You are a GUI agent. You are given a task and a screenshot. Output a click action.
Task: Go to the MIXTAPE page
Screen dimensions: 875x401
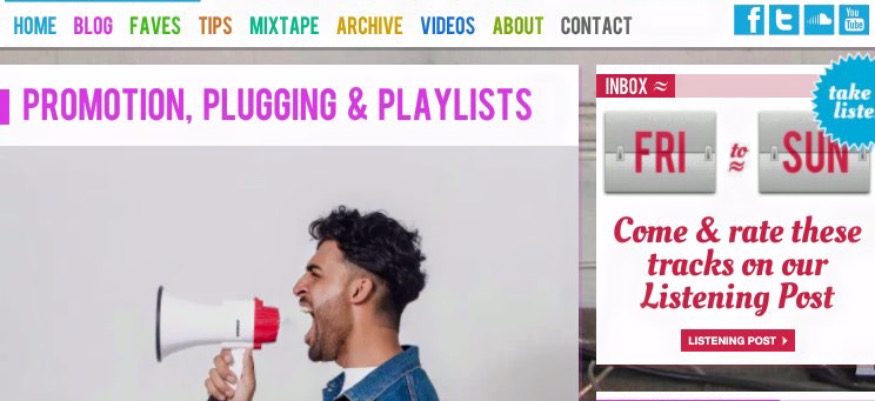click(x=284, y=26)
